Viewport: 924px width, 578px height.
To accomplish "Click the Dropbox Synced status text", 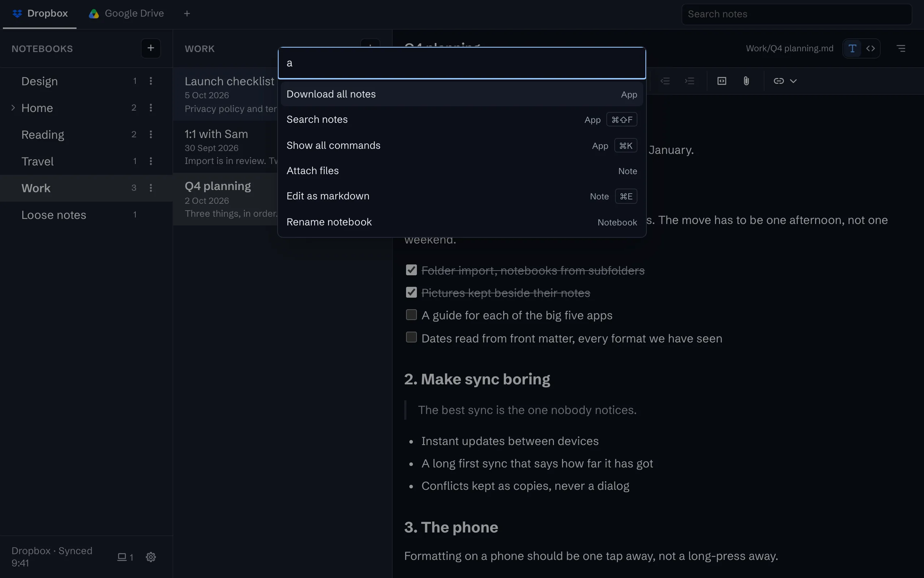I will (x=52, y=557).
